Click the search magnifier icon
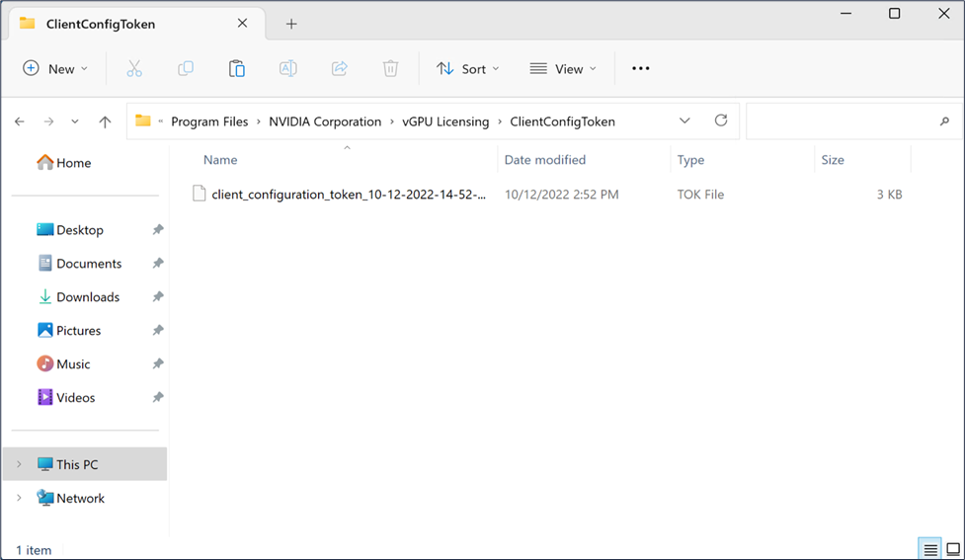The width and height of the screenshot is (965, 560). click(x=944, y=121)
